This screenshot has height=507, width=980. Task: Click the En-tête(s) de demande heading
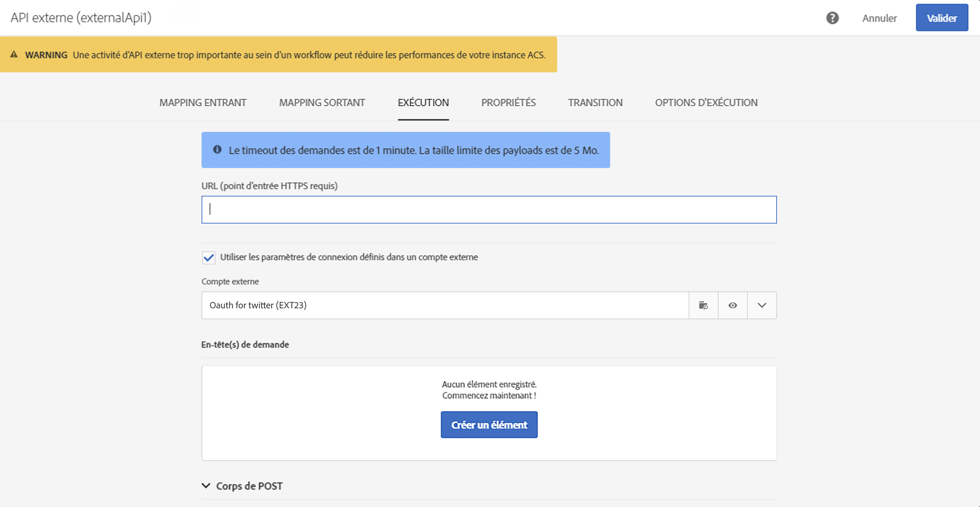(x=245, y=344)
